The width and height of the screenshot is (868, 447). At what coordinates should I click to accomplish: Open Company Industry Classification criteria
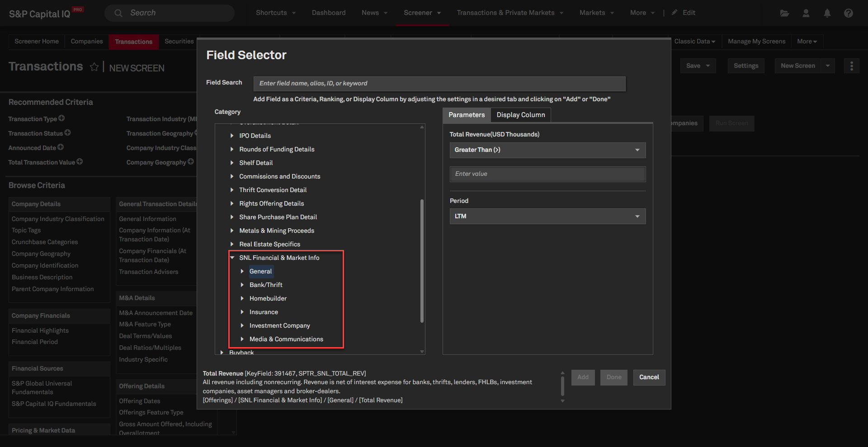(58, 219)
